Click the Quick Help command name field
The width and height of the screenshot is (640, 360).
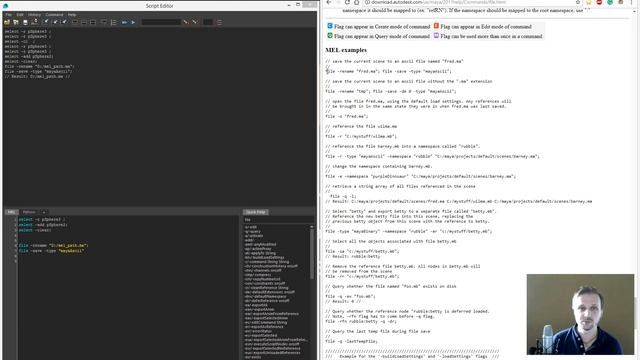click(279, 220)
